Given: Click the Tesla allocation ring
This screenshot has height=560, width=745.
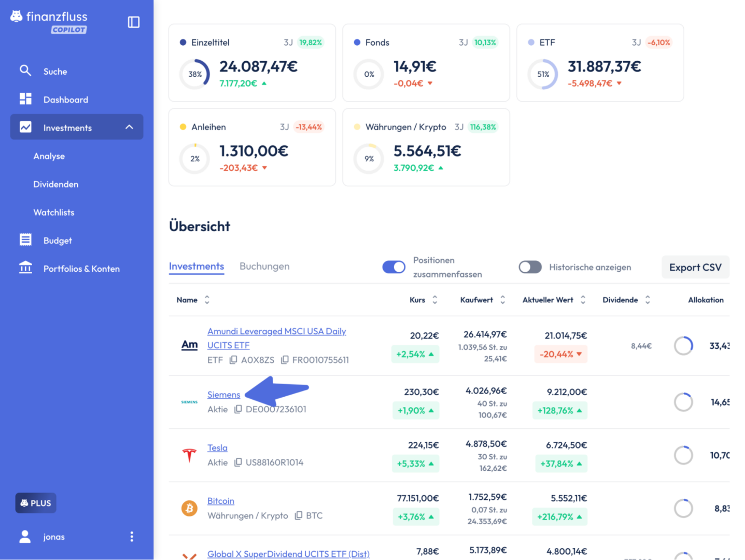Looking at the screenshot, I should pyautogui.click(x=683, y=455).
